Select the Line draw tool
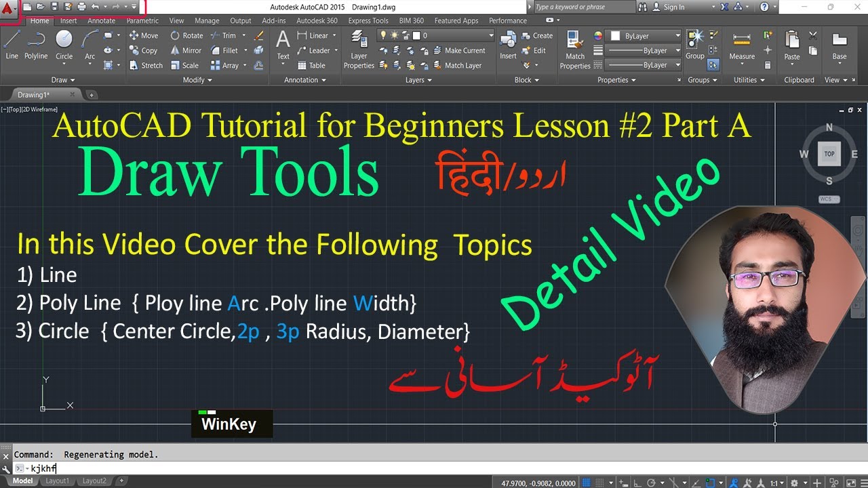 [x=12, y=45]
